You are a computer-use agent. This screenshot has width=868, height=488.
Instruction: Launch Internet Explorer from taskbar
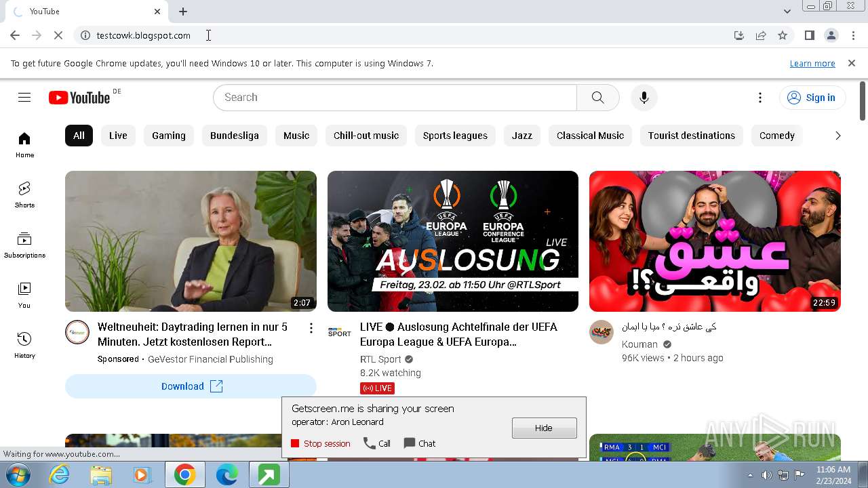(x=60, y=475)
